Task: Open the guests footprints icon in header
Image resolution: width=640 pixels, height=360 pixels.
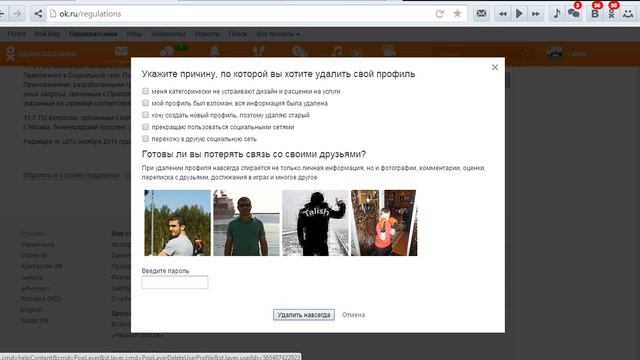Action: point(258,51)
